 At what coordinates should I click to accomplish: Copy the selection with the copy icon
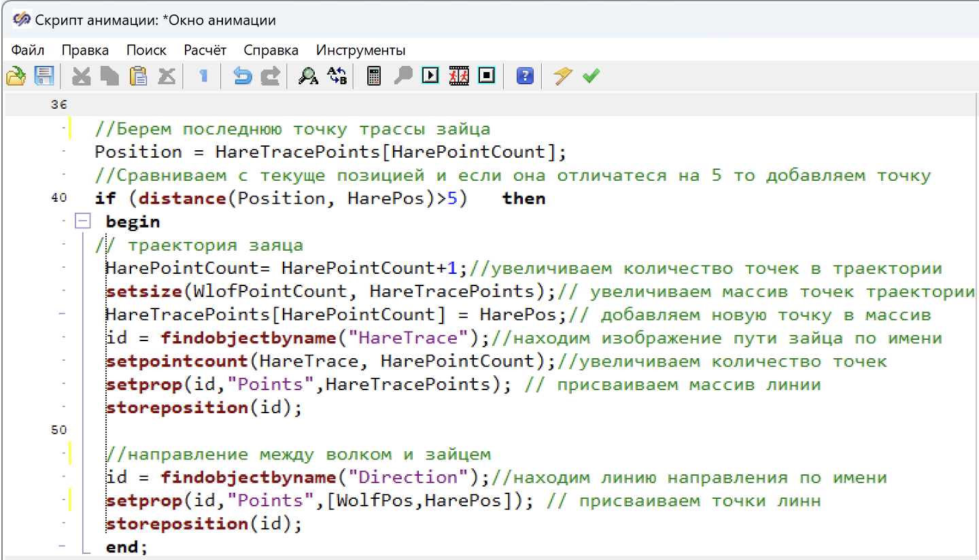[110, 75]
